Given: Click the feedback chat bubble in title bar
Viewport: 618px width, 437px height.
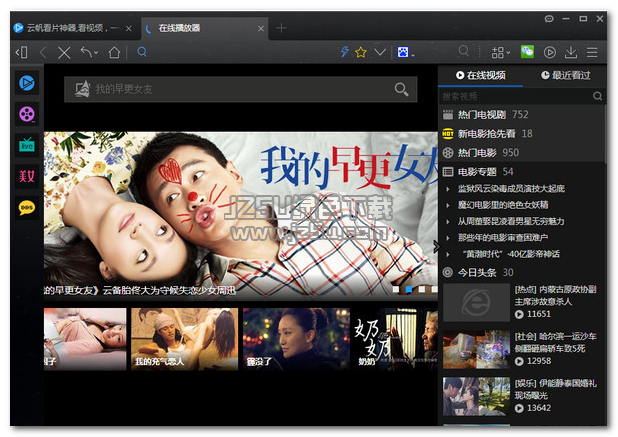Looking at the screenshot, I should click(549, 19).
